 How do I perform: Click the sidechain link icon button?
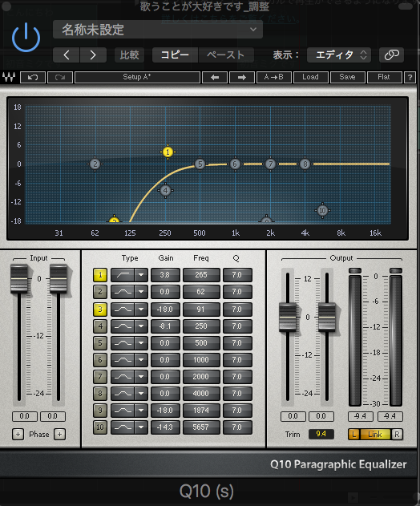pyautogui.click(x=391, y=55)
